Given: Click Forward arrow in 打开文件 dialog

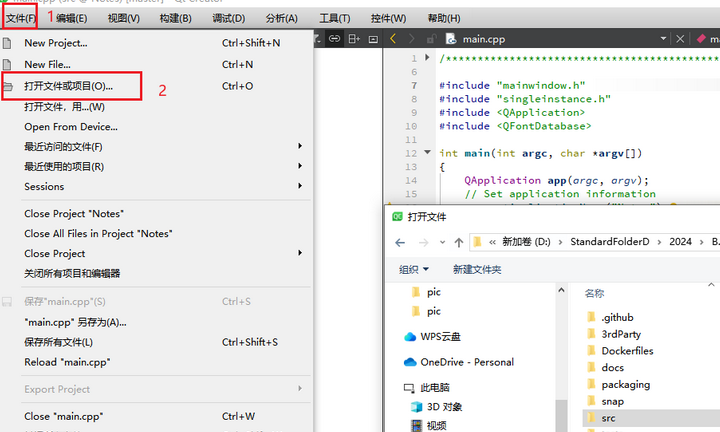Looking at the screenshot, I should pos(423,242).
